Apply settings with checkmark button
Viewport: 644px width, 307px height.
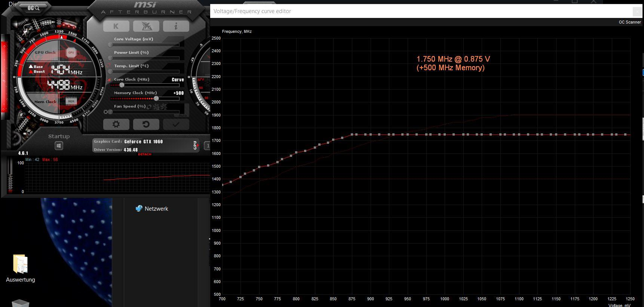pyautogui.click(x=176, y=124)
